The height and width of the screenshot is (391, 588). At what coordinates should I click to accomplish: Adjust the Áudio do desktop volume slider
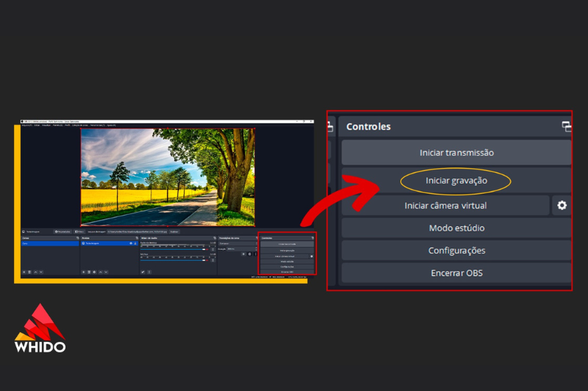coord(173,249)
